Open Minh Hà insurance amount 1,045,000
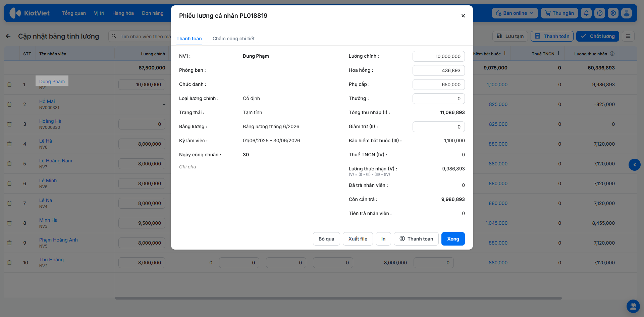The width and height of the screenshot is (644, 317). click(x=496, y=223)
